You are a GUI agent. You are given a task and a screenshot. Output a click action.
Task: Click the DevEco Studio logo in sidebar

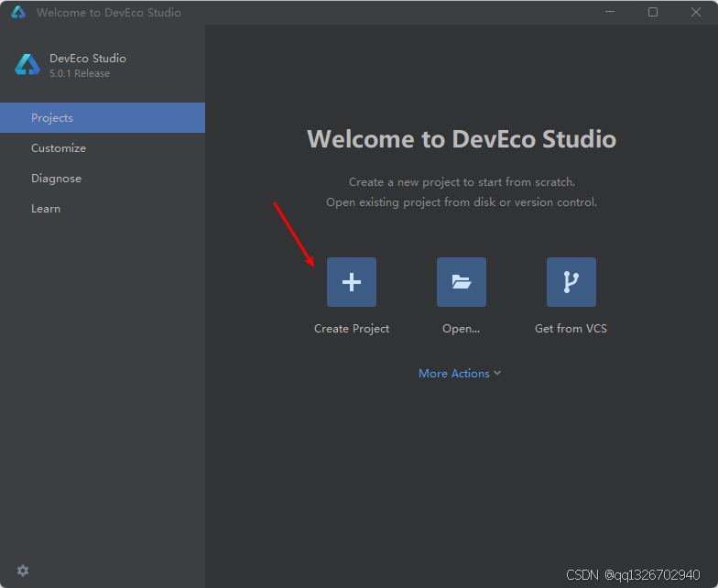27,64
